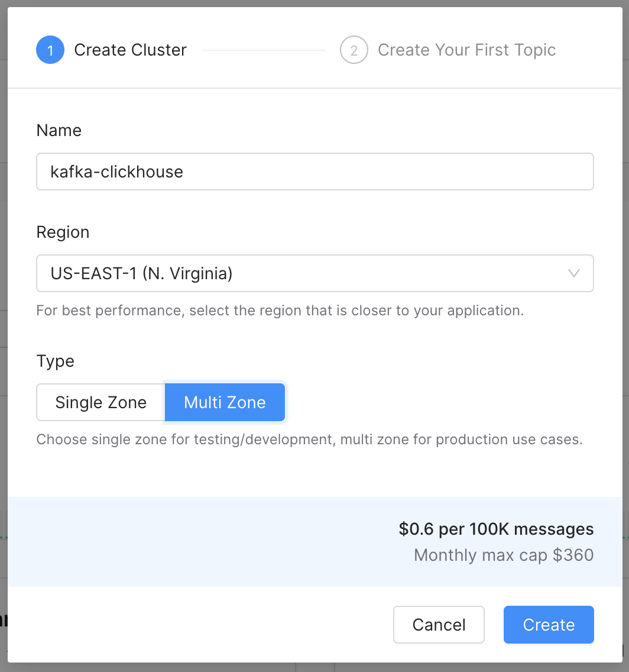Open the Region selection dropdown

[x=314, y=273]
